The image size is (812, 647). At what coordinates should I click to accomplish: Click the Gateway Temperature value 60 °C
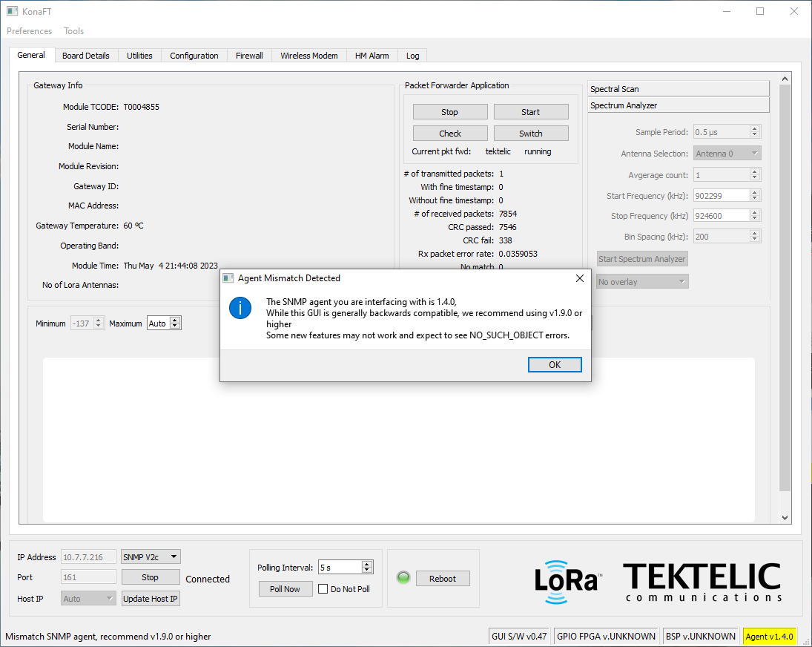click(133, 226)
